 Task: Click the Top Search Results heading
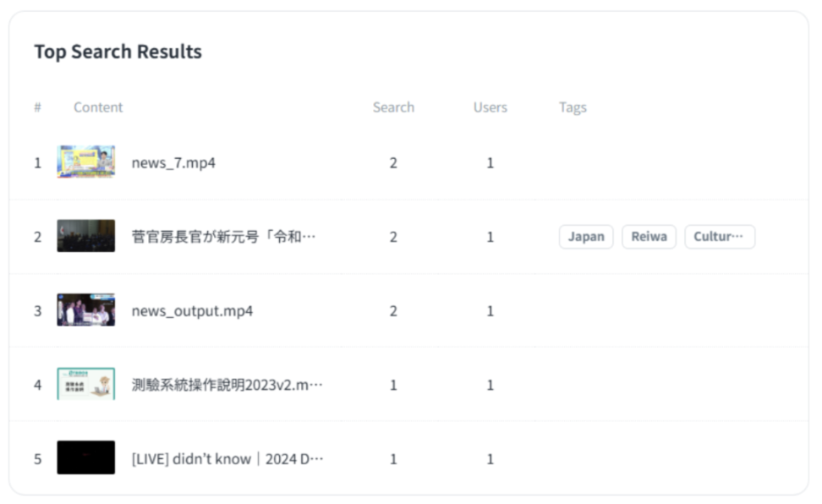tap(118, 52)
